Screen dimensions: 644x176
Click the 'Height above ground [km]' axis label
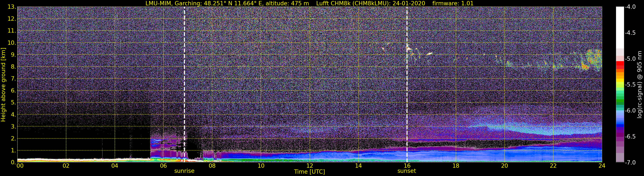[x=3, y=85]
